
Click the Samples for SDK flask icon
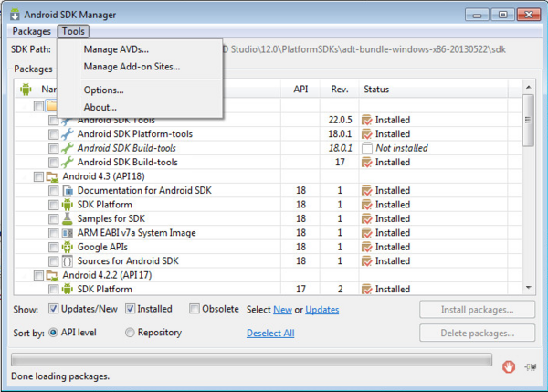coord(68,218)
